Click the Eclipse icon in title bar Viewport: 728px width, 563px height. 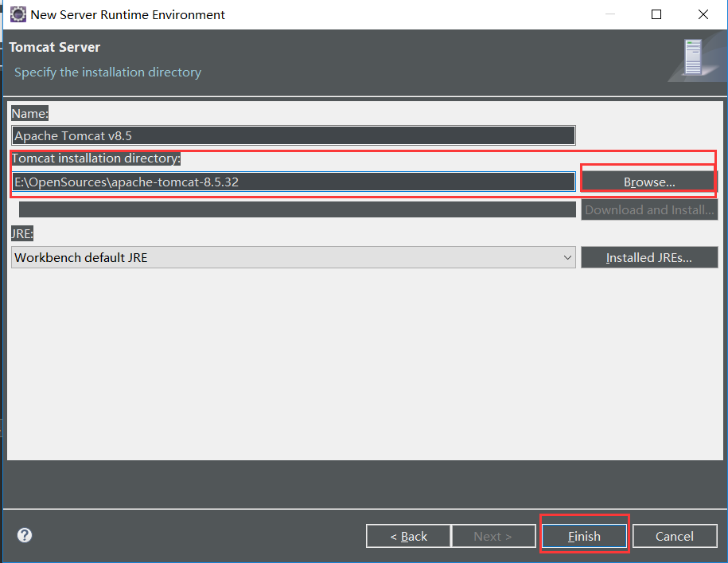pos(18,14)
